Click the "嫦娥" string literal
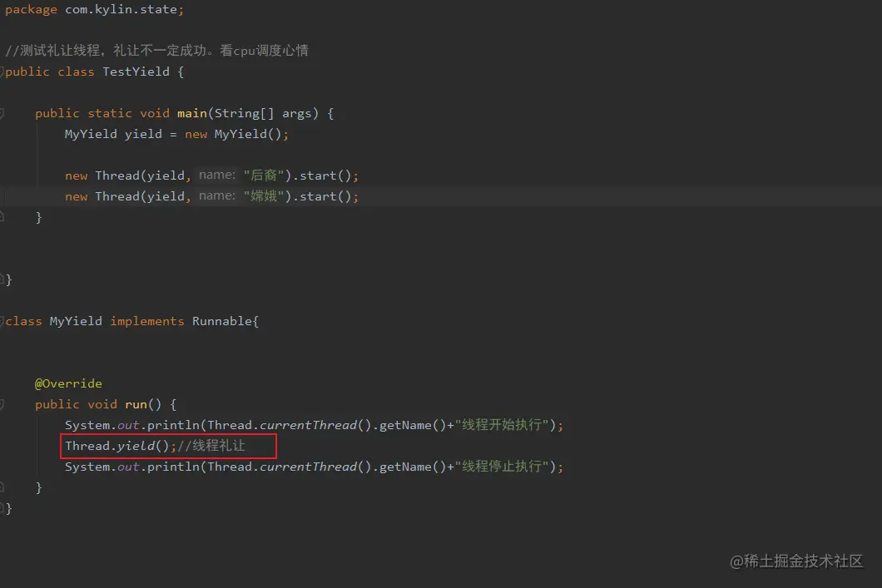 (263, 197)
